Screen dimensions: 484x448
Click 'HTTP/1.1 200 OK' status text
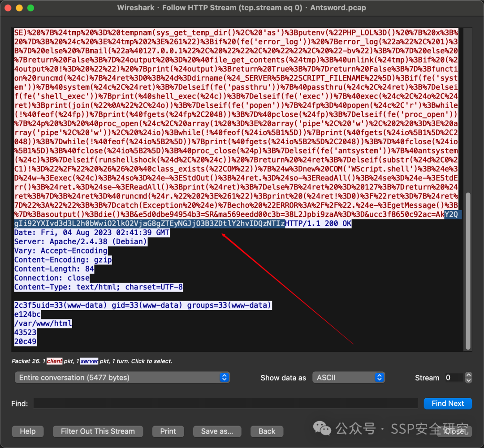(318, 224)
